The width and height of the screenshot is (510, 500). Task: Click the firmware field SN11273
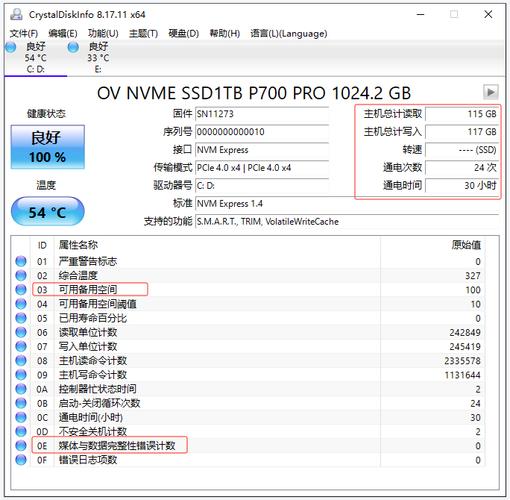click(x=262, y=114)
